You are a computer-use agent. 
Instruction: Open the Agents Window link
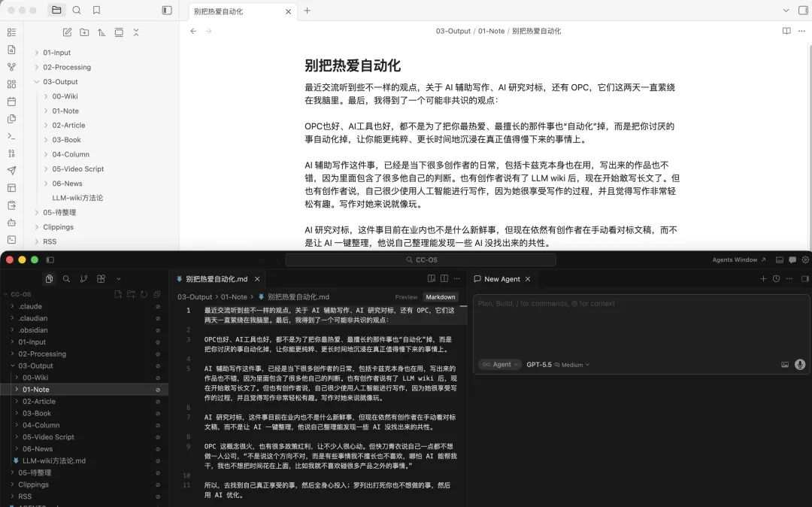[735, 260]
